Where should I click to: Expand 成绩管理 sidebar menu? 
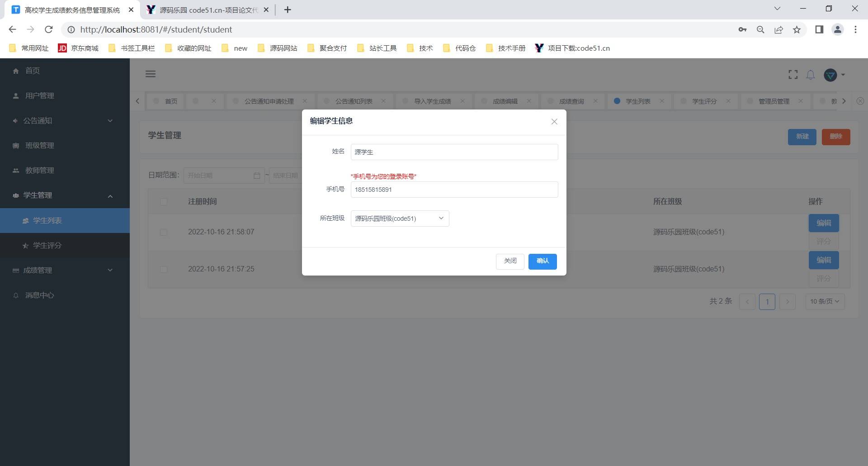click(x=65, y=271)
